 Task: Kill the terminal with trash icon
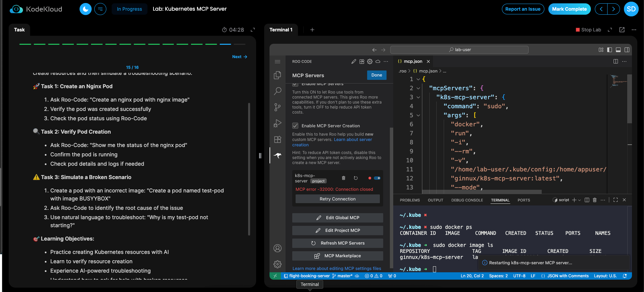tap(595, 200)
